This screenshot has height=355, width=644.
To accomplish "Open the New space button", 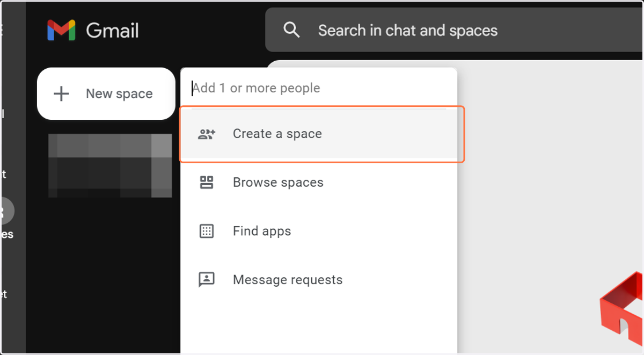I will tap(106, 94).
